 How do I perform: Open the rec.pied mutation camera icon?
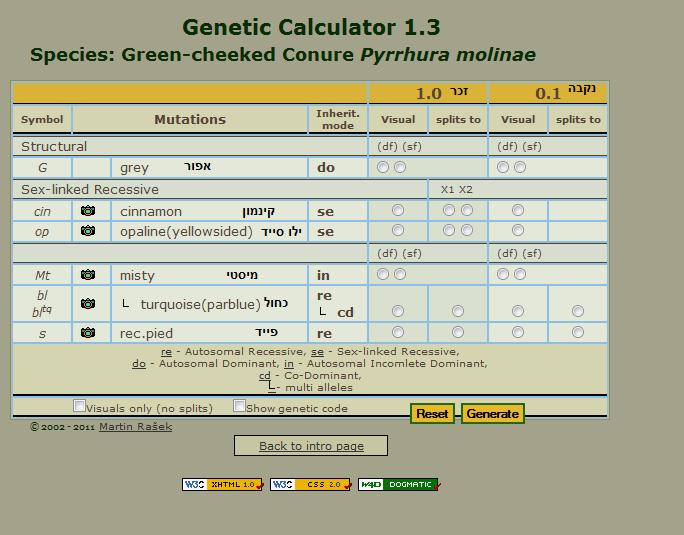pos(88,332)
